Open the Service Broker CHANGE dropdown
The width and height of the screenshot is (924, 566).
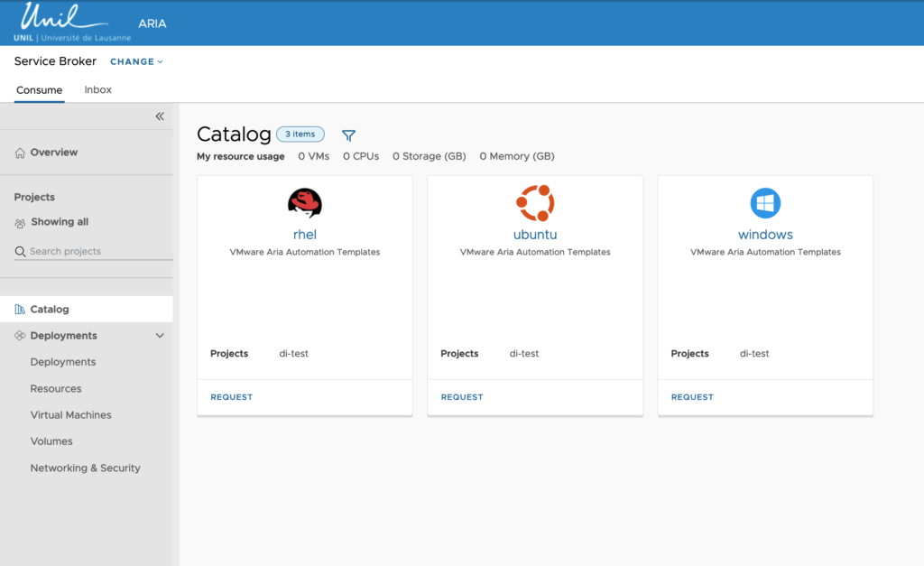coord(136,62)
